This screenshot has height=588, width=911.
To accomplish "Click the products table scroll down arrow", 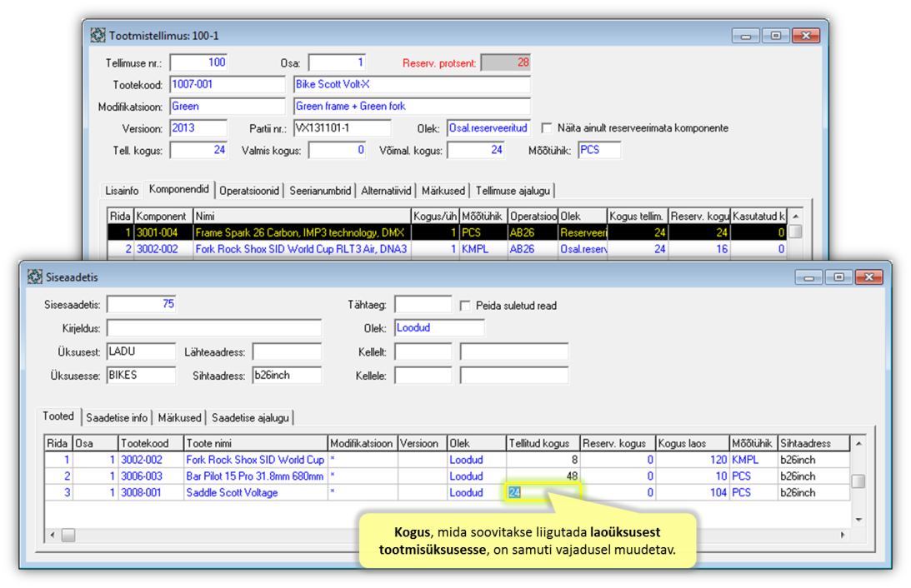I will (x=858, y=520).
